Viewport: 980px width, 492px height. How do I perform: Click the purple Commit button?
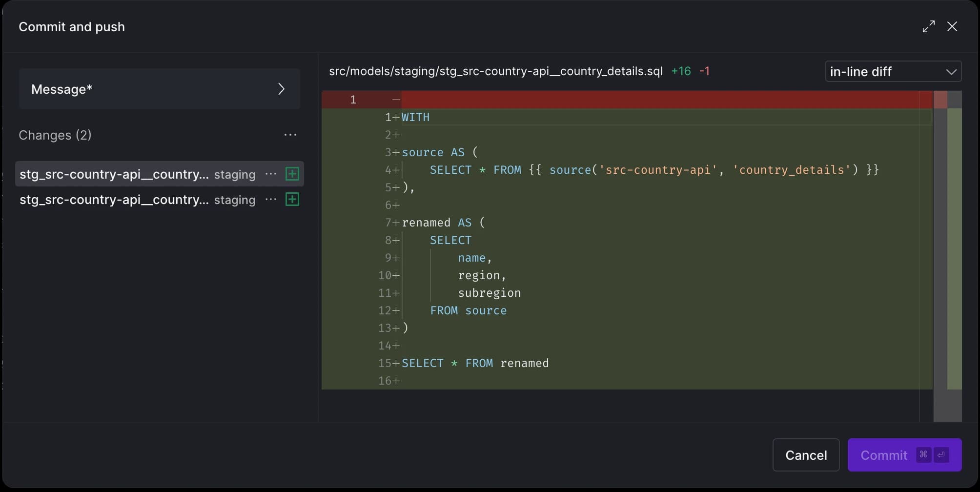coord(904,455)
